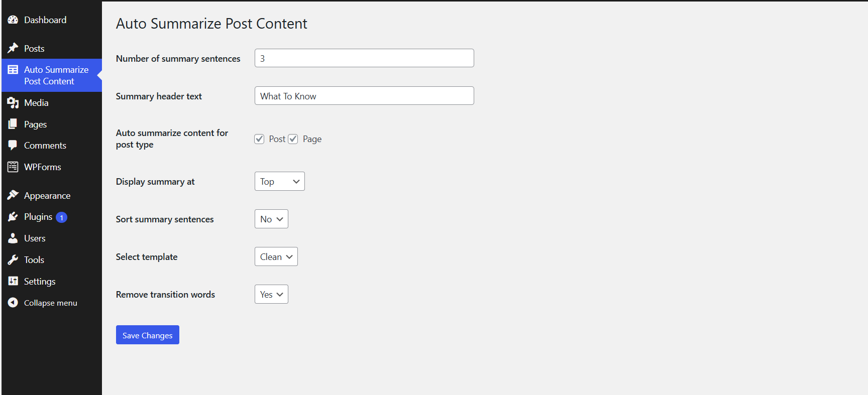Click the Appearance paintbrush icon
This screenshot has width=868, height=395.
(x=13, y=195)
